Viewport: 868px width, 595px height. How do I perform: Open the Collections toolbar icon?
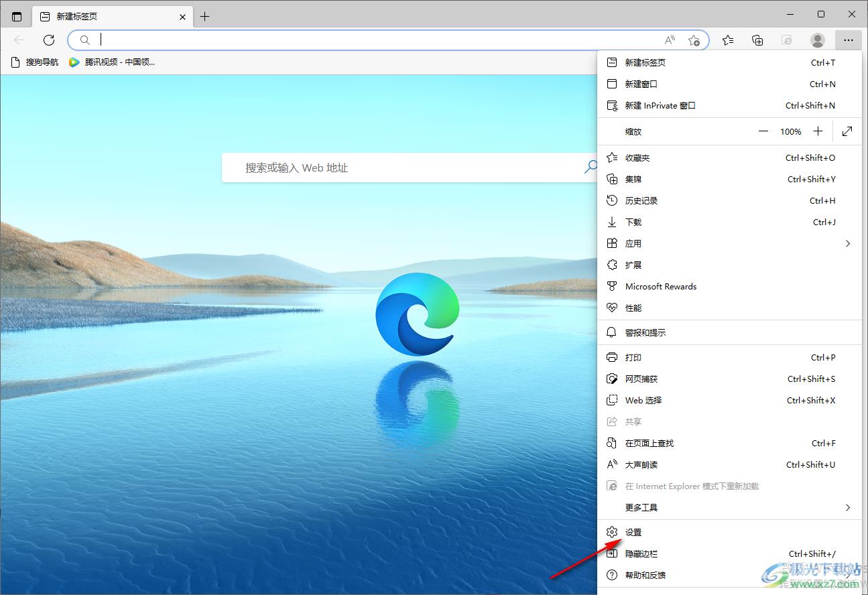(x=757, y=40)
